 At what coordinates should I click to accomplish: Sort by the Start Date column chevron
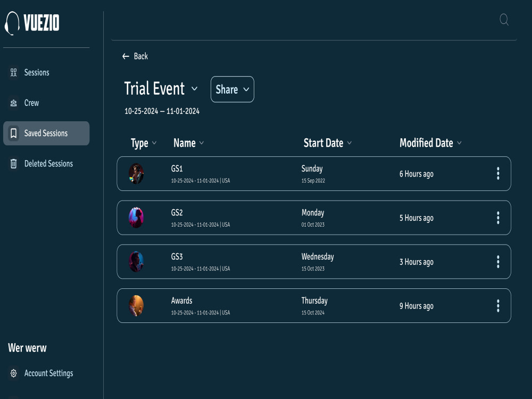pos(350,143)
